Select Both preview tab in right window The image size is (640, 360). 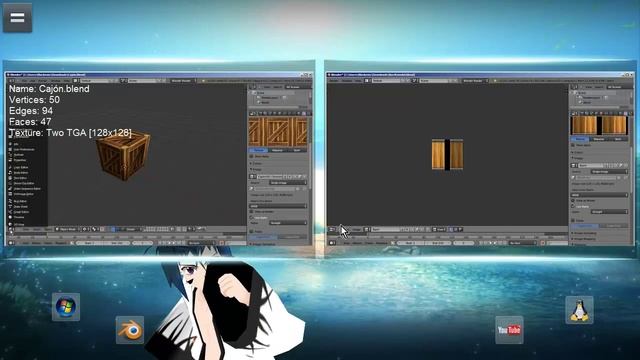(618, 139)
